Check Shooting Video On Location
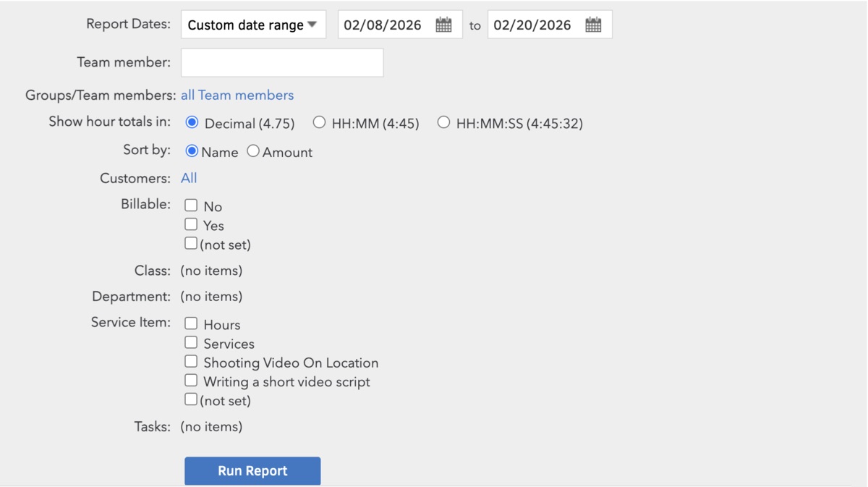The image size is (868, 487). tap(191, 361)
